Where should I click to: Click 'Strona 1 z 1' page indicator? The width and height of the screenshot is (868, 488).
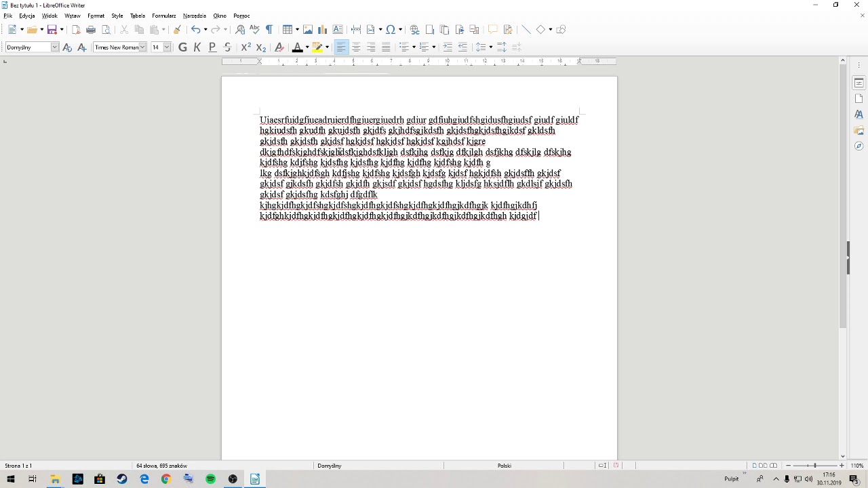click(18, 466)
